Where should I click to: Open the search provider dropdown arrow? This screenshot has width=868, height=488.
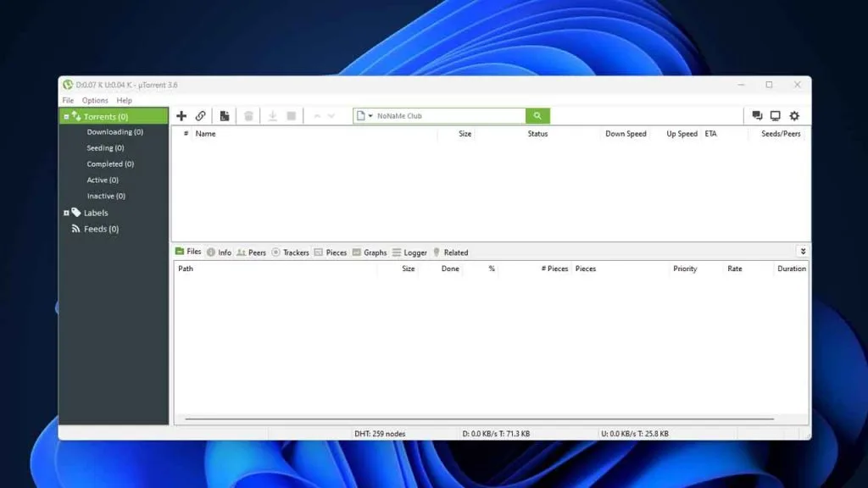(370, 115)
